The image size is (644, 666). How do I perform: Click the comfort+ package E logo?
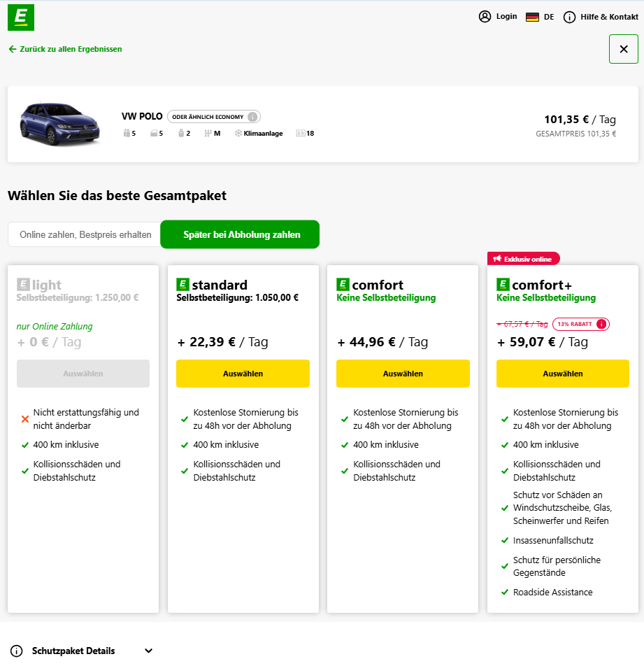[503, 284]
